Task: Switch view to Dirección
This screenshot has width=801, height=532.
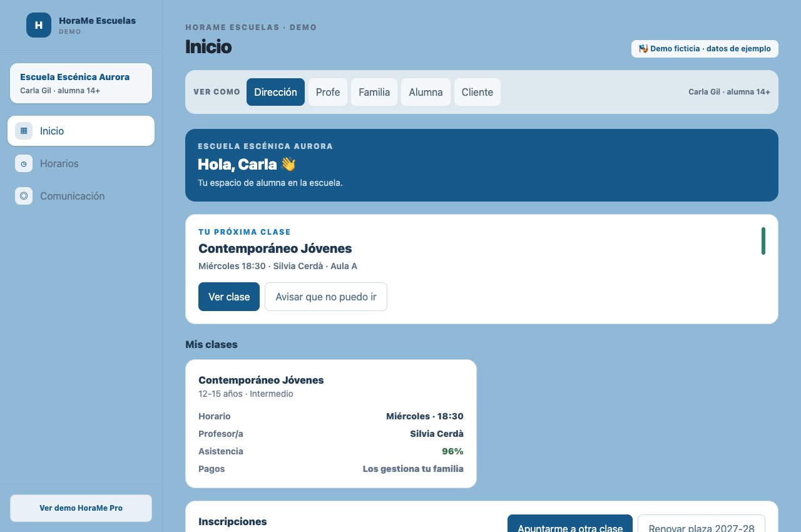Action: click(275, 92)
